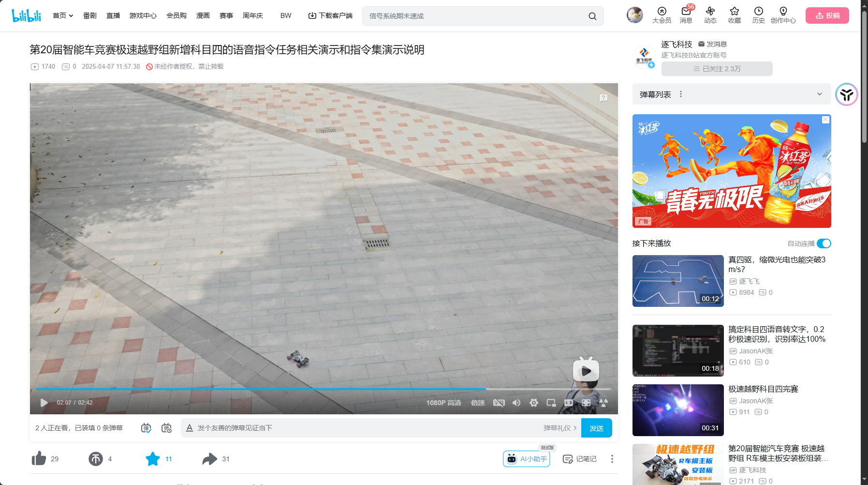Enter fullscreen mode in player
This screenshot has width=868, height=485.
(586, 403)
